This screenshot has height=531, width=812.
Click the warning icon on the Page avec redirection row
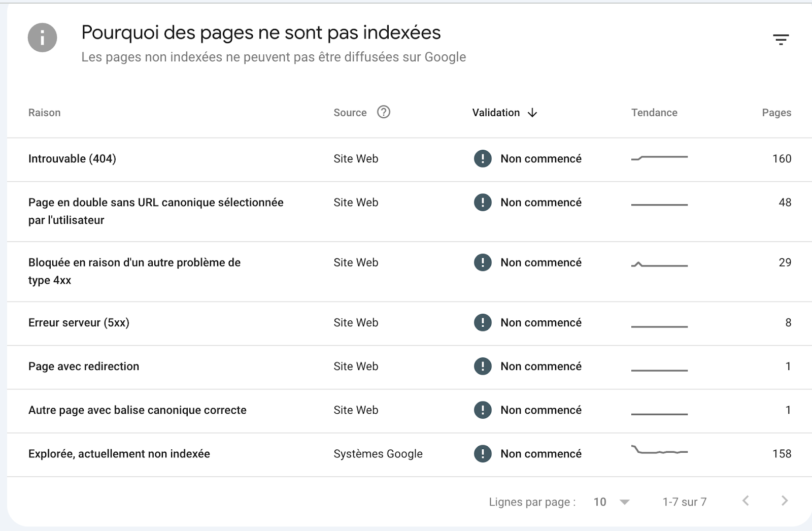[482, 366]
